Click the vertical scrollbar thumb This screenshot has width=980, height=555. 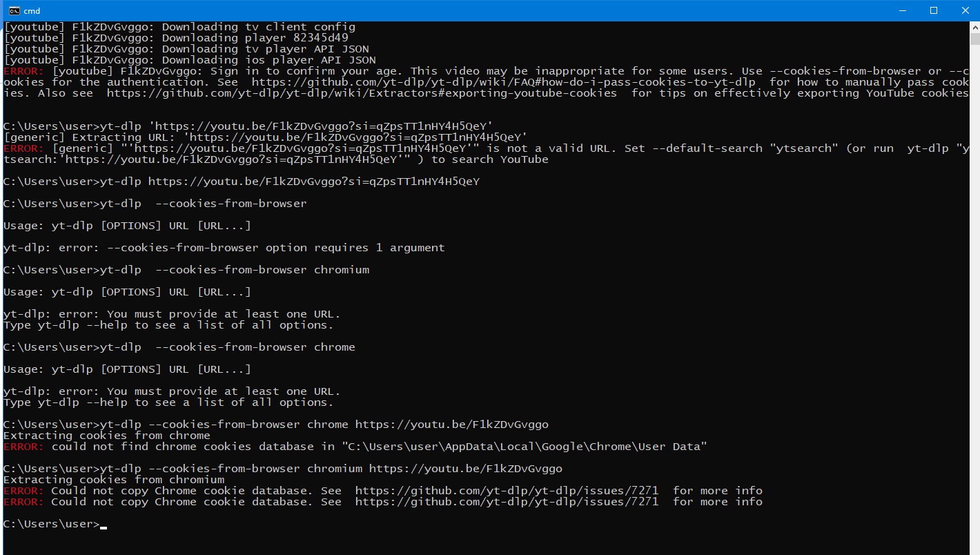coord(974,39)
